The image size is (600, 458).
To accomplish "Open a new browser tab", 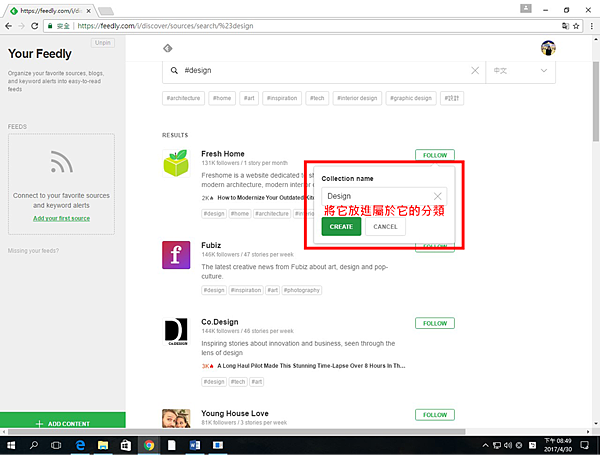I will click(x=106, y=11).
